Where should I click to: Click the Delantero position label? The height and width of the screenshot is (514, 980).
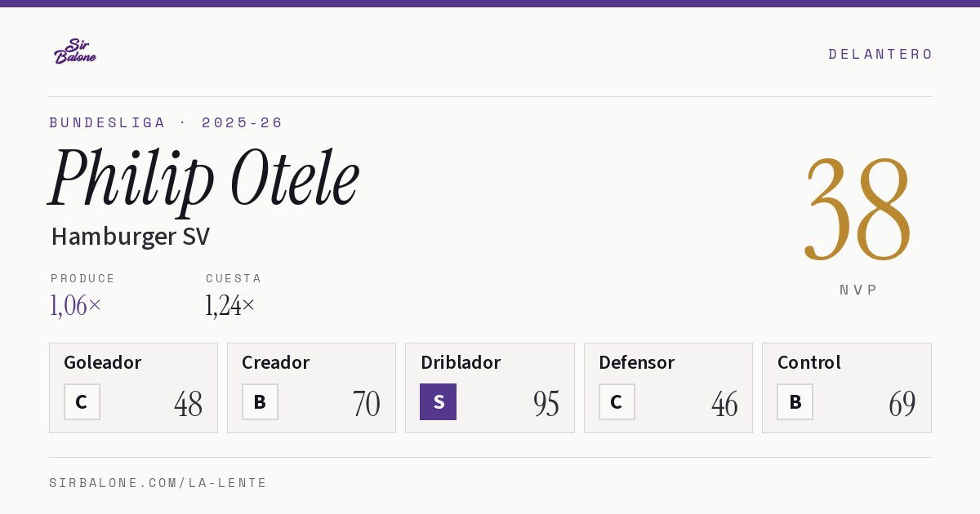pyautogui.click(x=880, y=54)
